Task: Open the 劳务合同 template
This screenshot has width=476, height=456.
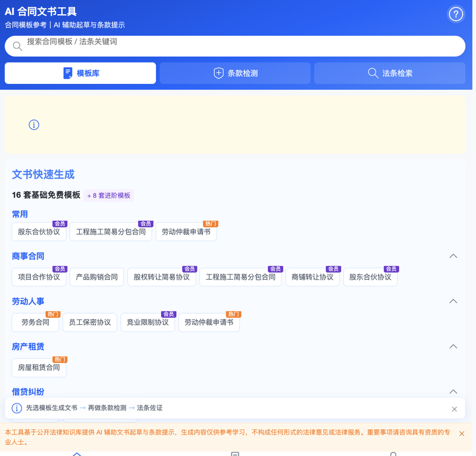Action: coord(35,322)
